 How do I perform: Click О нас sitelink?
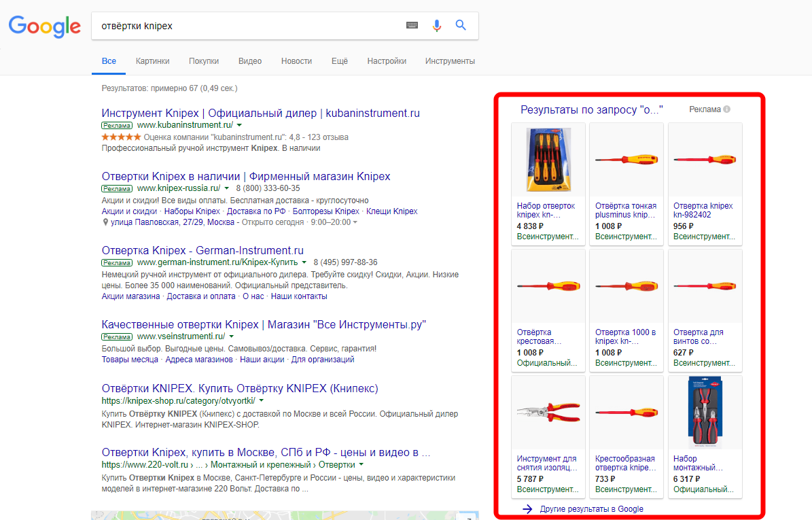(x=253, y=296)
